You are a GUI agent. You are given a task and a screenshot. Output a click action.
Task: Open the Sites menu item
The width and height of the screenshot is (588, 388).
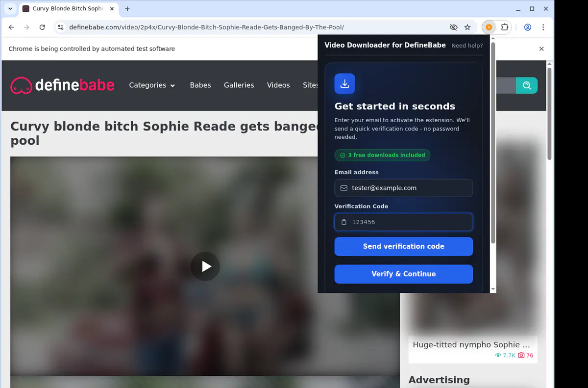click(x=310, y=85)
